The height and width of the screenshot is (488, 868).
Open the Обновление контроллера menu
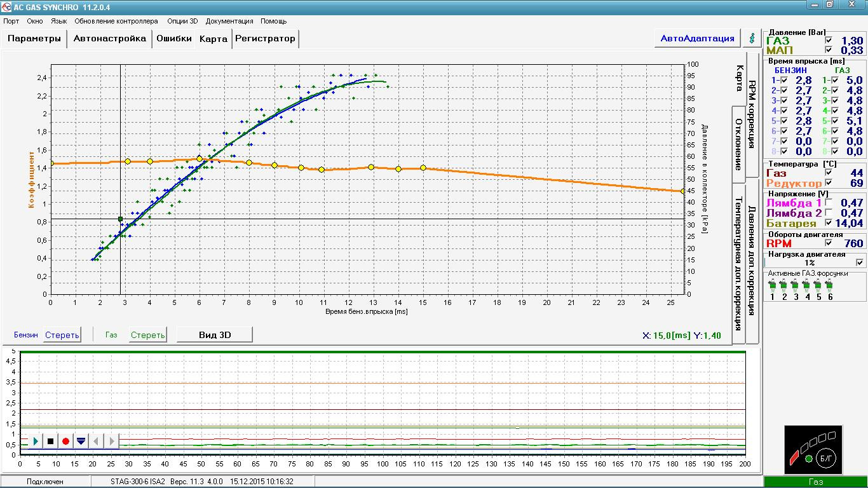pos(116,21)
